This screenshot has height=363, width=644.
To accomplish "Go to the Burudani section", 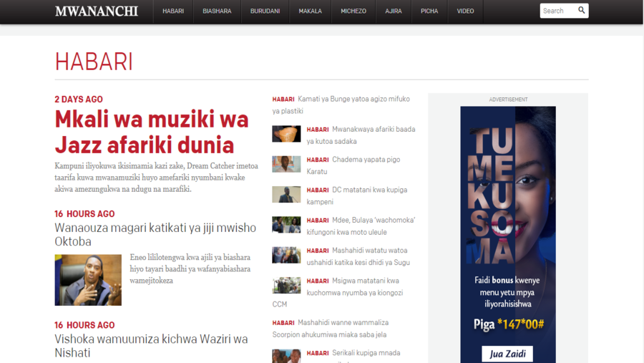I will [x=265, y=11].
